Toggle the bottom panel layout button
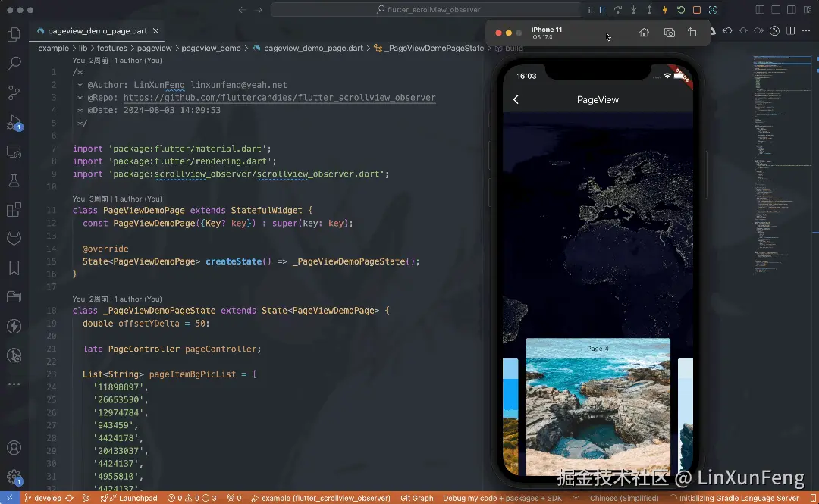 click(x=776, y=10)
